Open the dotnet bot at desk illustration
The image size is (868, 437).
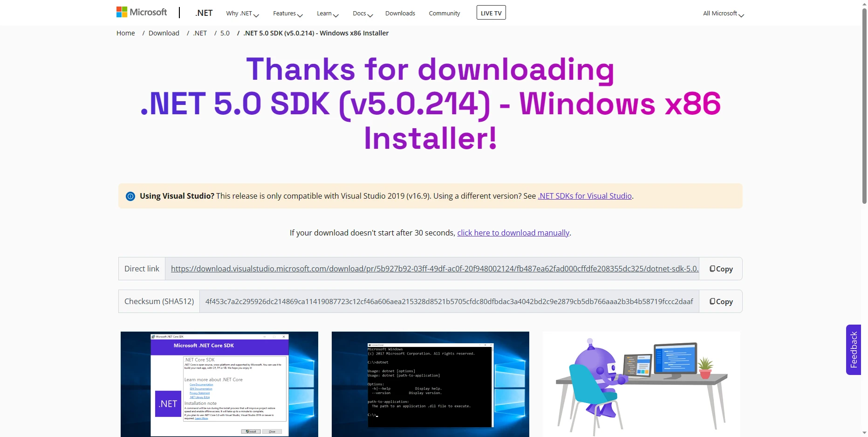pyautogui.click(x=642, y=384)
